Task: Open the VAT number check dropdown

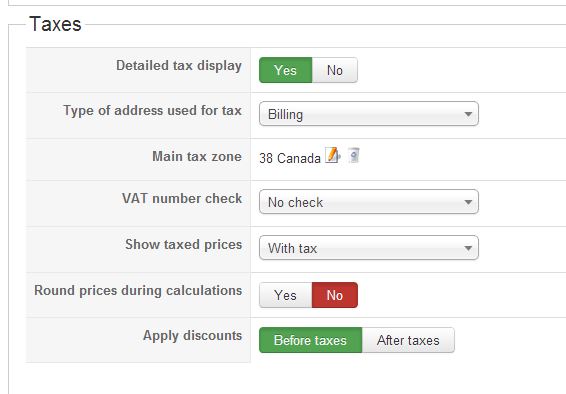Action: [369, 202]
